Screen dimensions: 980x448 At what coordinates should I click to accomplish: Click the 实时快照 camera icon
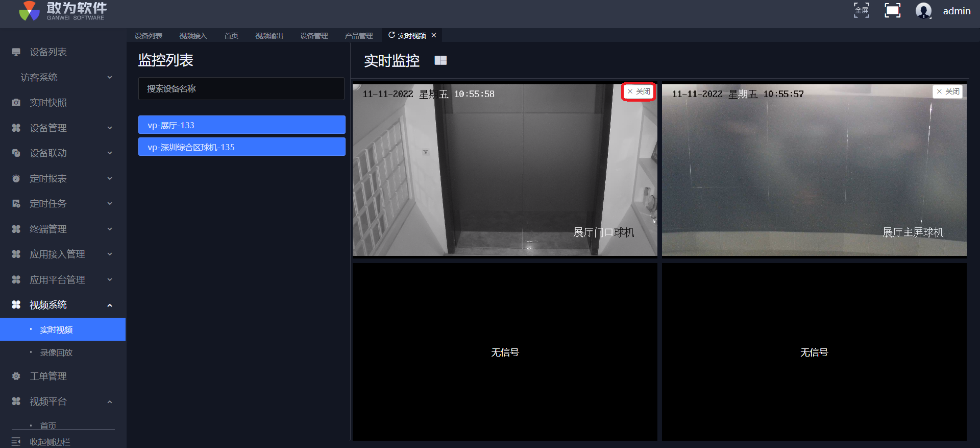[x=16, y=103]
